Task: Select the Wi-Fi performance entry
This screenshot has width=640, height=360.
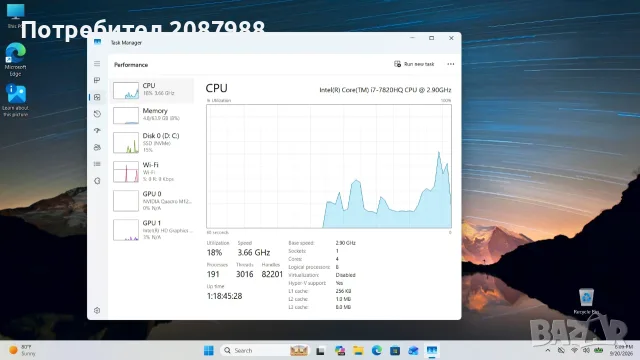Action: point(152,171)
